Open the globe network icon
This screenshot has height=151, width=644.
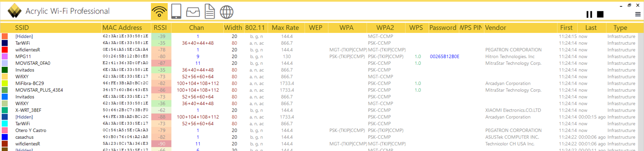[x=226, y=12]
